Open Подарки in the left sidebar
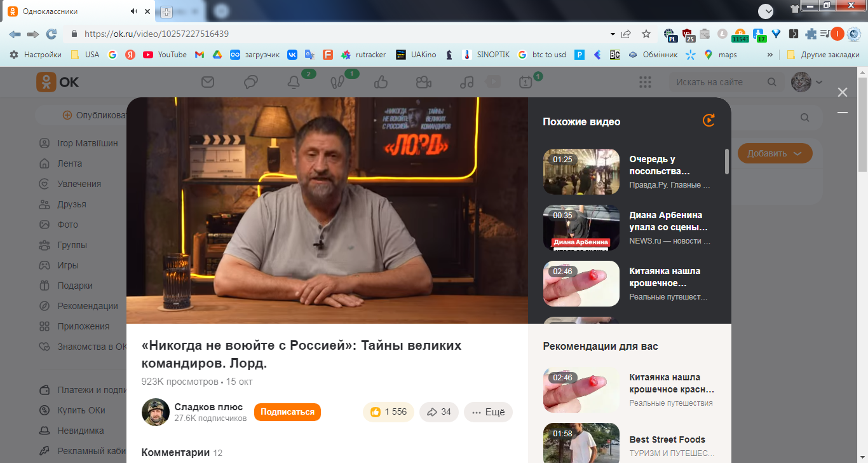 click(75, 286)
